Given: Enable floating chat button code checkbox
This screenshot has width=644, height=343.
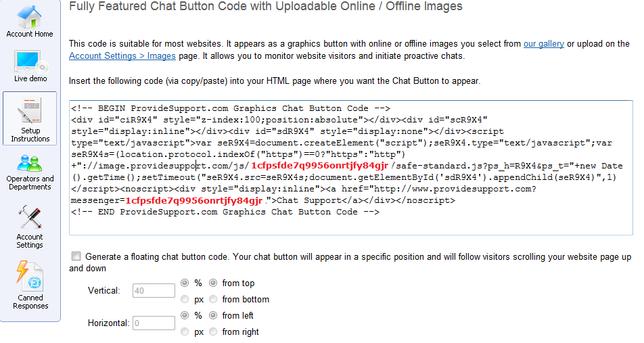Looking at the screenshot, I should tap(76, 256).
